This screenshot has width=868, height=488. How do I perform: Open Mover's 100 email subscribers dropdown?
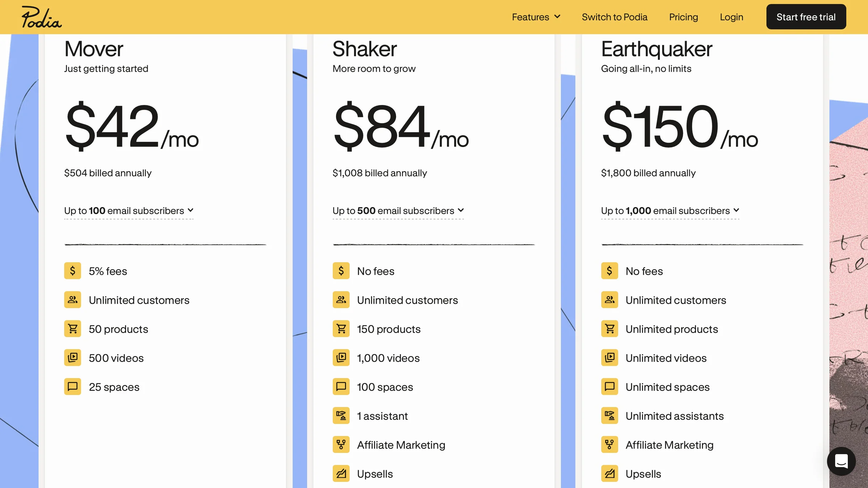tap(129, 211)
